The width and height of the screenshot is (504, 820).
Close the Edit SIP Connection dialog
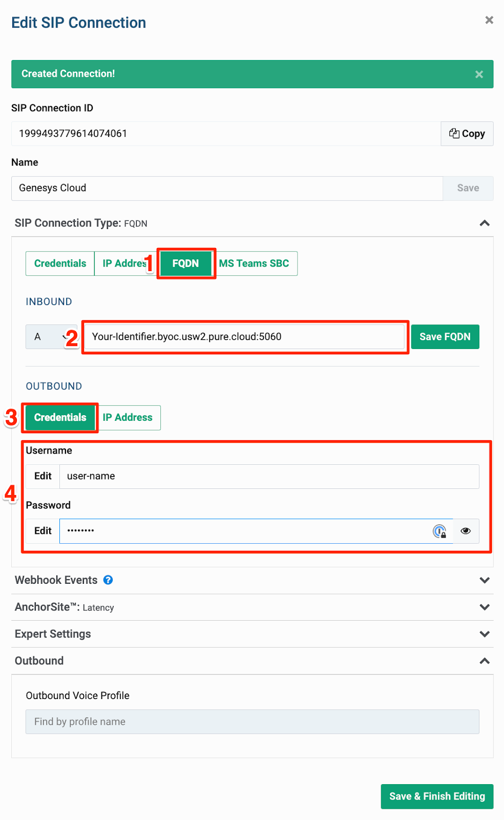click(489, 20)
